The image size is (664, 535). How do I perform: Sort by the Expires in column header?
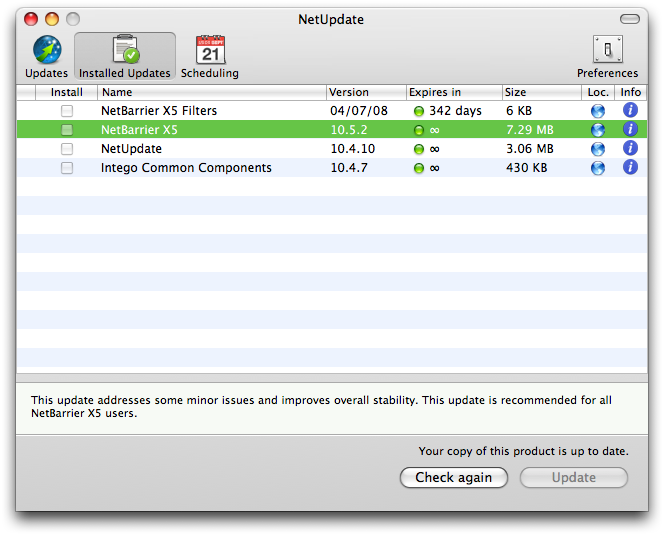[x=454, y=92]
